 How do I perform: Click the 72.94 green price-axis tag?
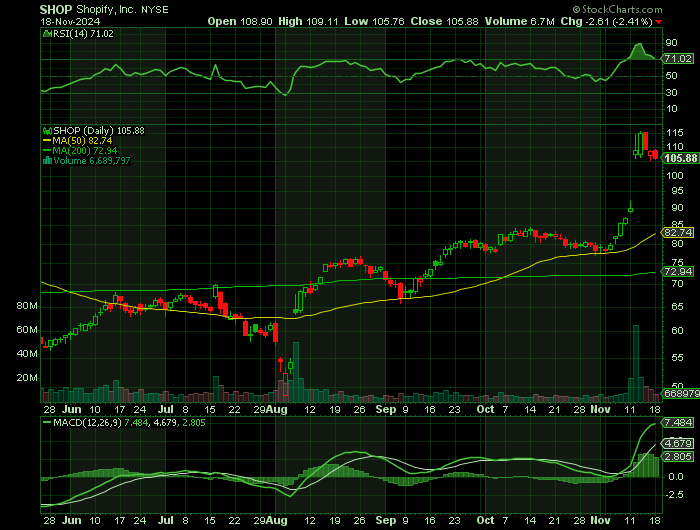click(x=678, y=271)
